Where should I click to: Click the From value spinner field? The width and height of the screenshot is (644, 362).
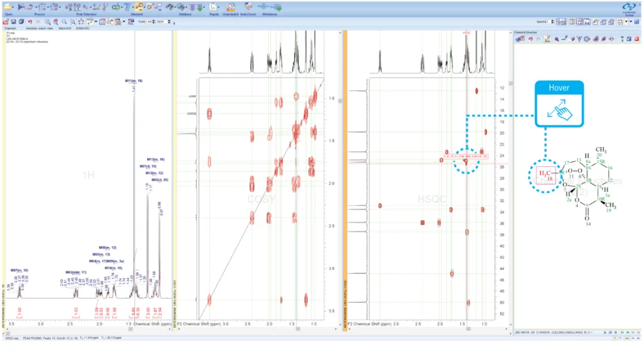(x=150, y=22)
